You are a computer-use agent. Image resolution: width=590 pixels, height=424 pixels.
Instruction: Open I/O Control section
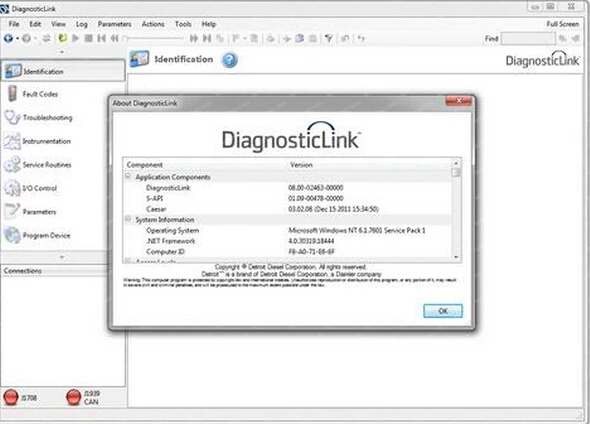31,188
